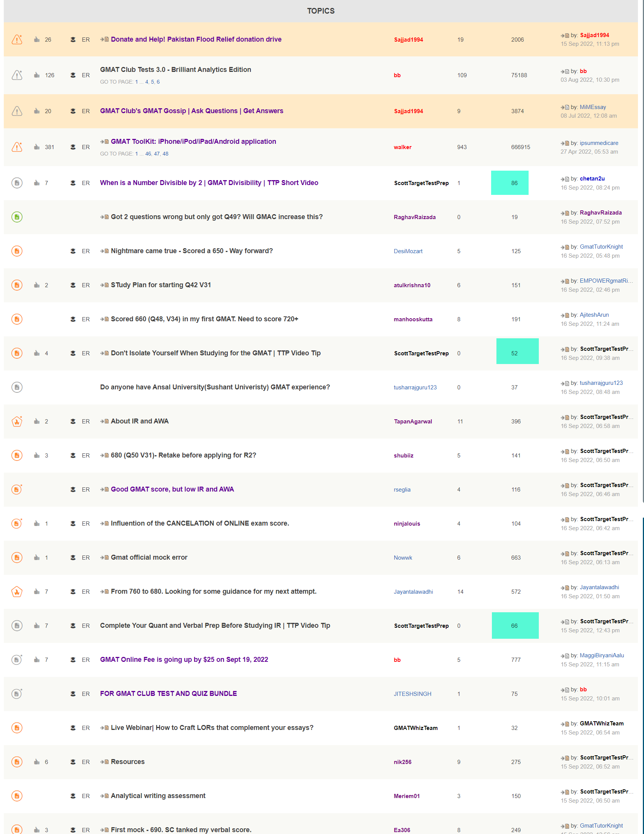Click the flame icon on From 760 to 680 topic

(17, 591)
